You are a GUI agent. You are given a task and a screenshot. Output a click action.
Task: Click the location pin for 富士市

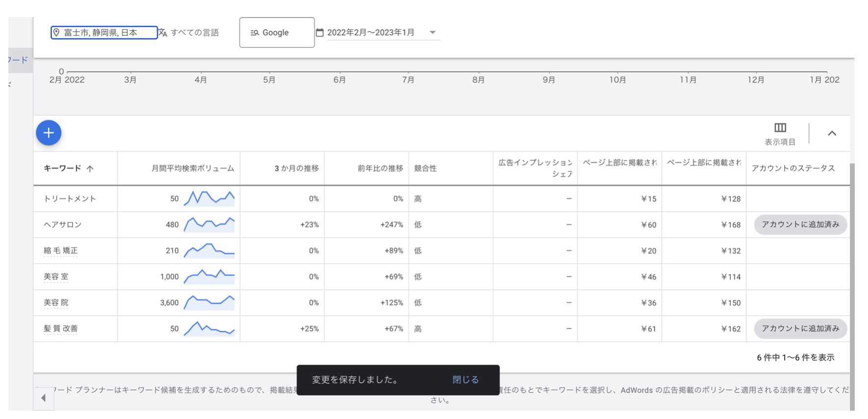coord(56,33)
